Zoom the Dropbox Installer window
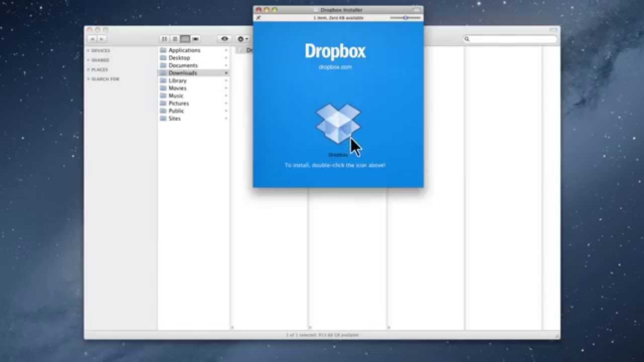Viewport: 644px width, 362px height. click(275, 10)
